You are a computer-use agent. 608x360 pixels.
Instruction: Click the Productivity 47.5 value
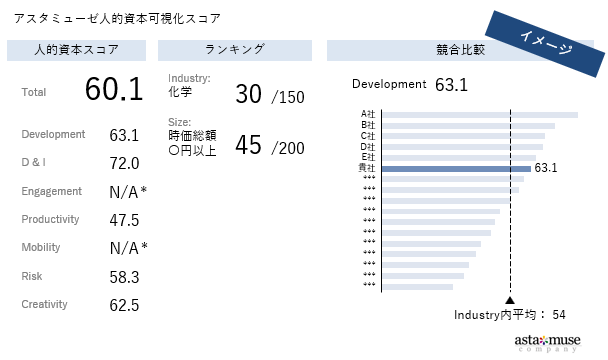click(124, 220)
